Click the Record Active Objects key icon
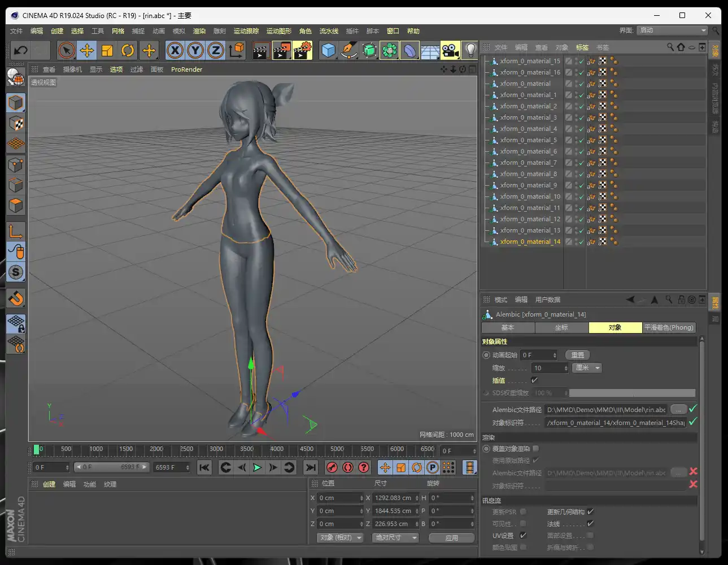728x565 pixels. [x=332, y=467]
